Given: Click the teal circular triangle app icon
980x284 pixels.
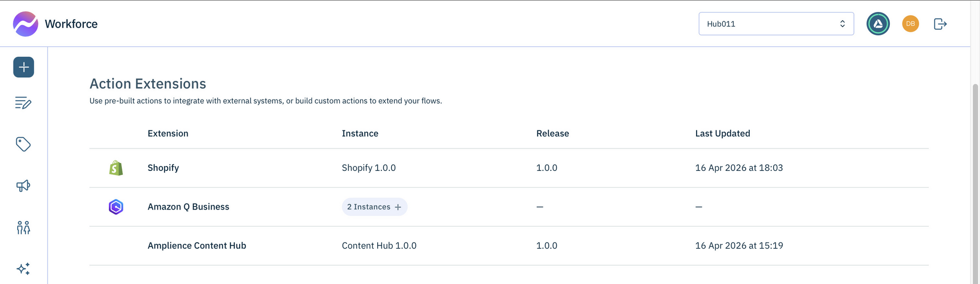Looking at the screenshot, I should click(878, 24).
